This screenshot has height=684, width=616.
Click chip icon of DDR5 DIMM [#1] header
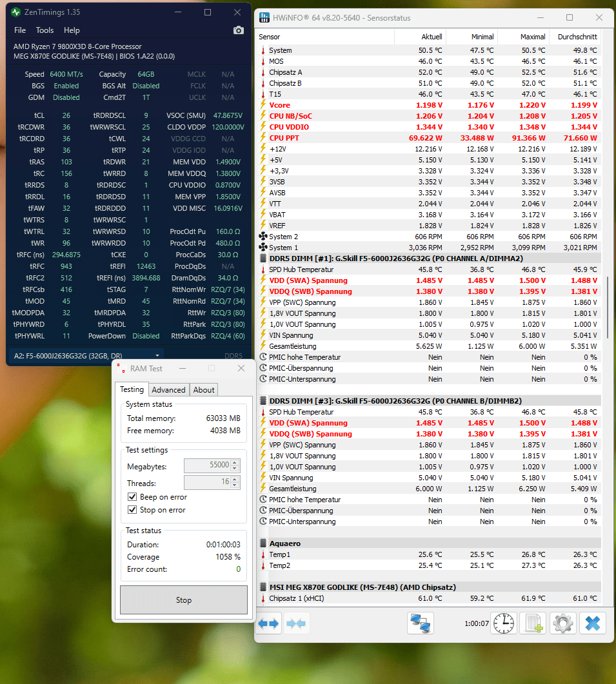(263, 259)
